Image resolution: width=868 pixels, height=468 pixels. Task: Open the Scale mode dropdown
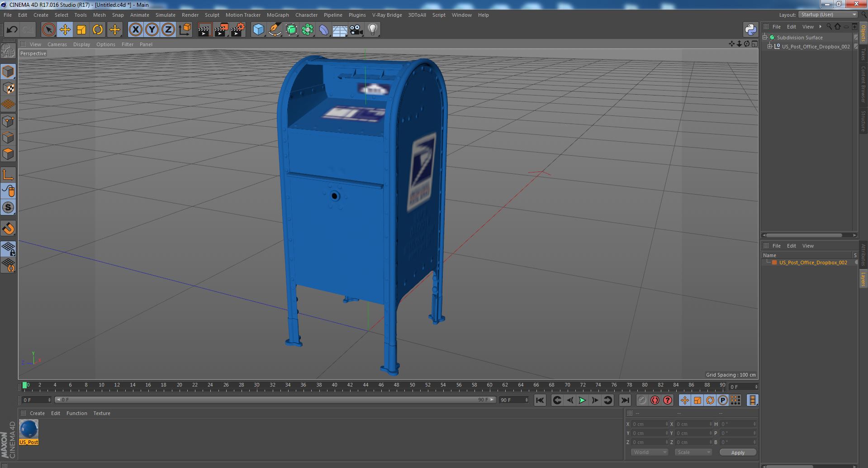pos(693,452)
